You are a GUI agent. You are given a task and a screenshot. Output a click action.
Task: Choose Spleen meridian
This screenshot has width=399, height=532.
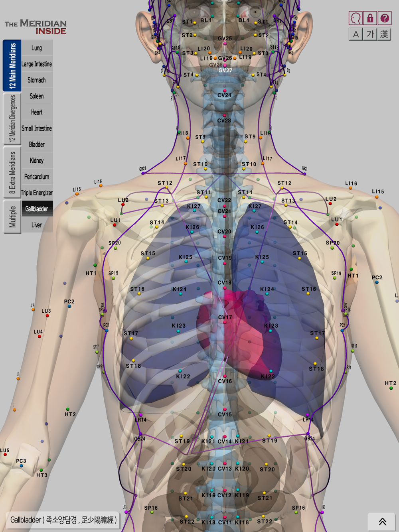[x=37, y=96]
